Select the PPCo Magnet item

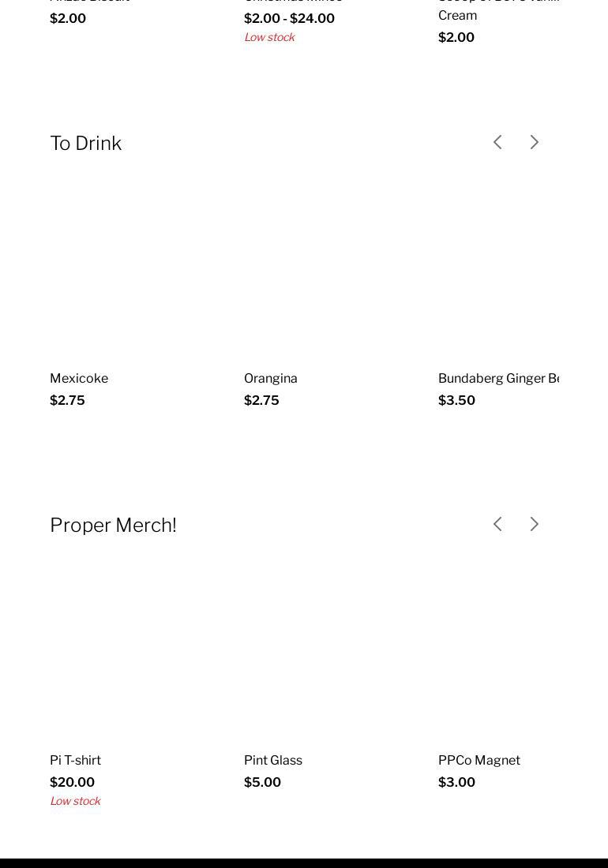(x=479, y=760)
